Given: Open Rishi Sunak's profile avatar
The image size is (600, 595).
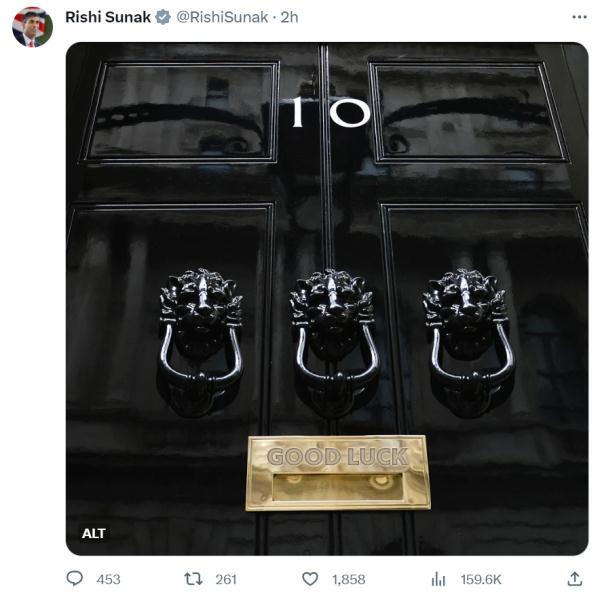Looking at the screenshot, I should pos(32,27).
